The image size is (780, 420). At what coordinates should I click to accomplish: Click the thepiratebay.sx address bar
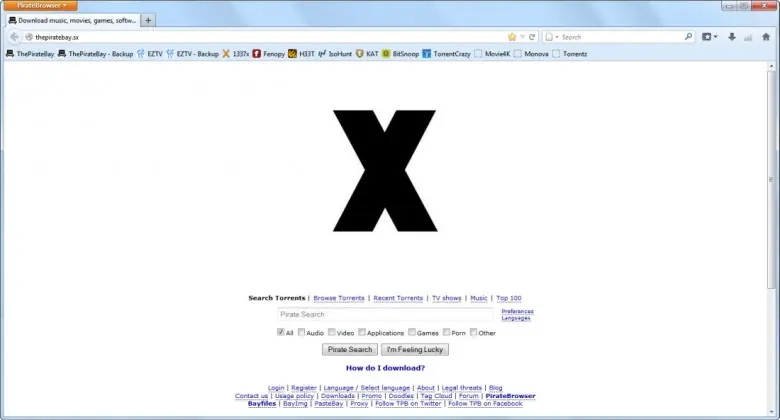tap(269, 37)
